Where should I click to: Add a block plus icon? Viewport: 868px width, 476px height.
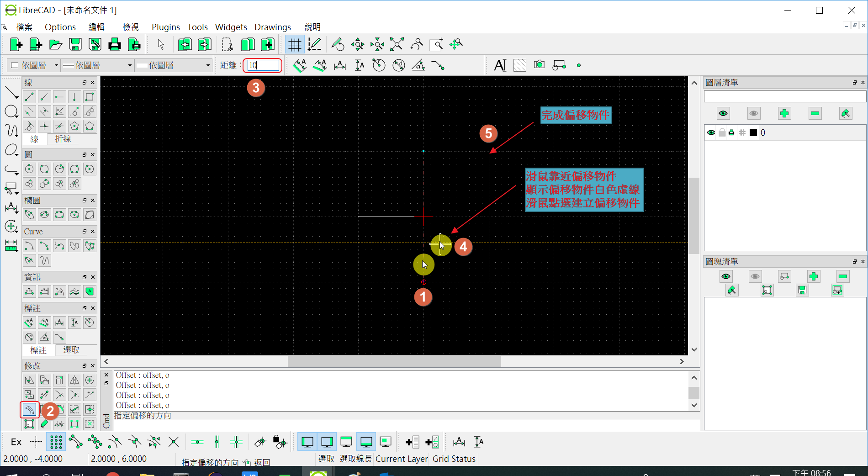point(814,276)
